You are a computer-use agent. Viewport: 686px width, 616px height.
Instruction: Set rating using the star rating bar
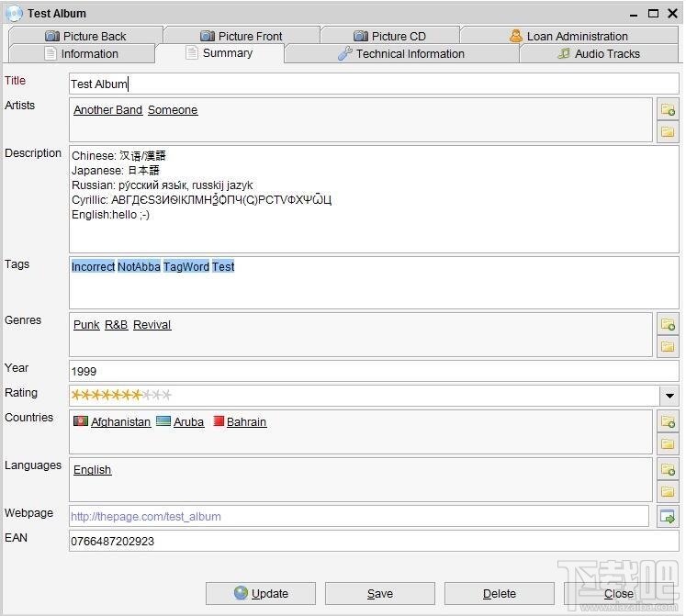click(121, 396)
